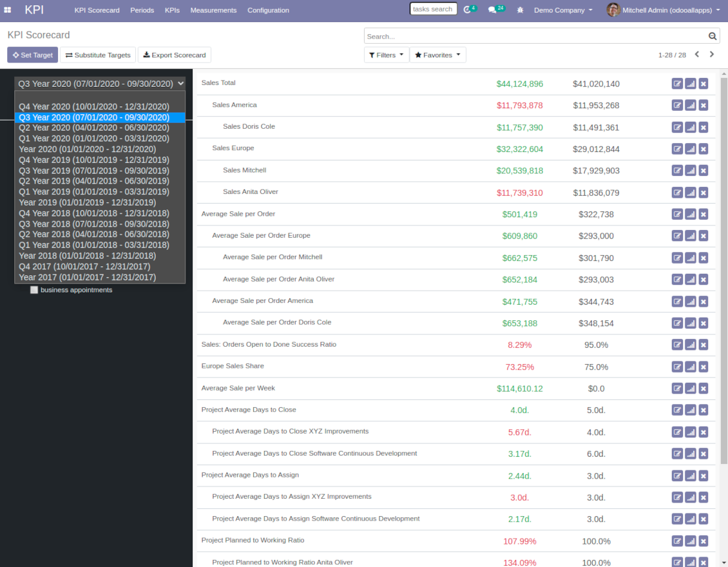Image resolution: width=728 pixels, height=567 pixels.
Task: Click the Export Scorecard button
Action: [x=175, y=55]
